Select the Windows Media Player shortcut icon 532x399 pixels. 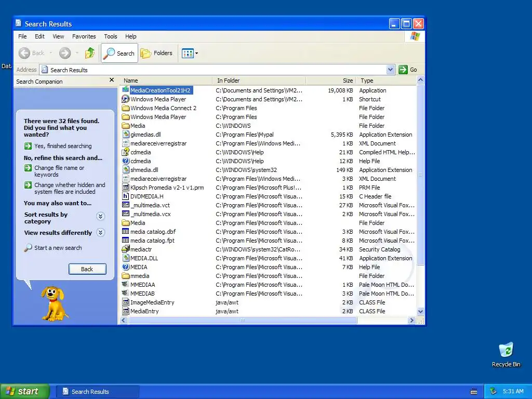pos(126,99)
